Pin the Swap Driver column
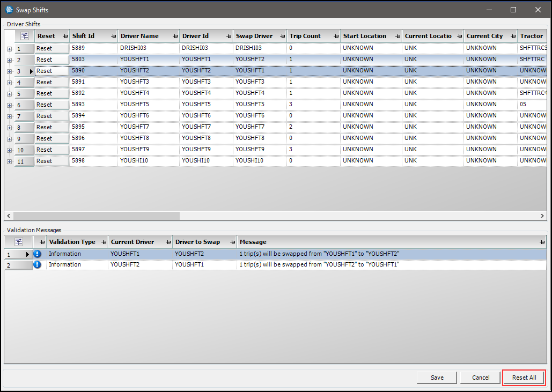The width and height of the screenshot is (552, 392). [x=282, y=36]
